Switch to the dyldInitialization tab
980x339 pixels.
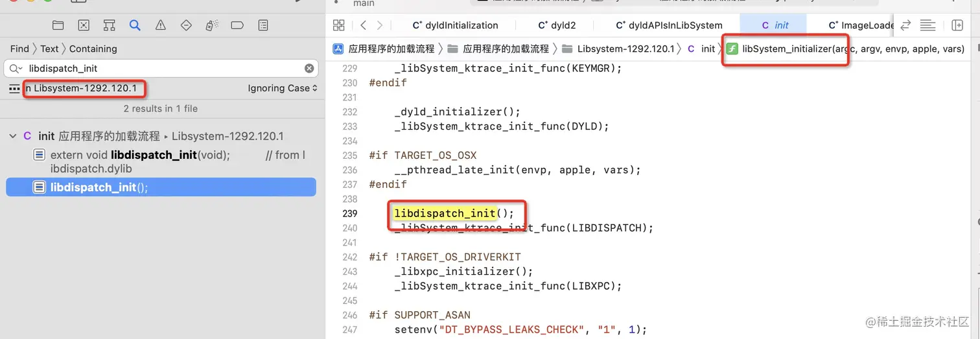(455, 25)
